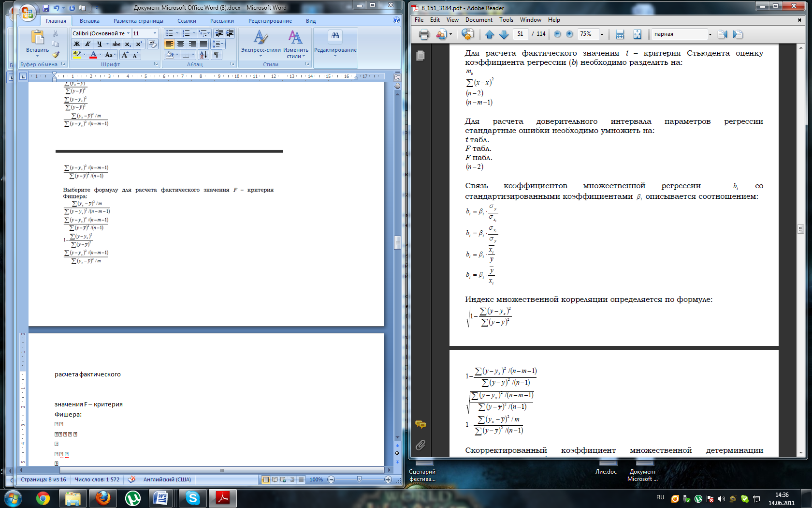Switch to Print Layout view in status bar
Screen dimensions: 812x508
point(266,479)
